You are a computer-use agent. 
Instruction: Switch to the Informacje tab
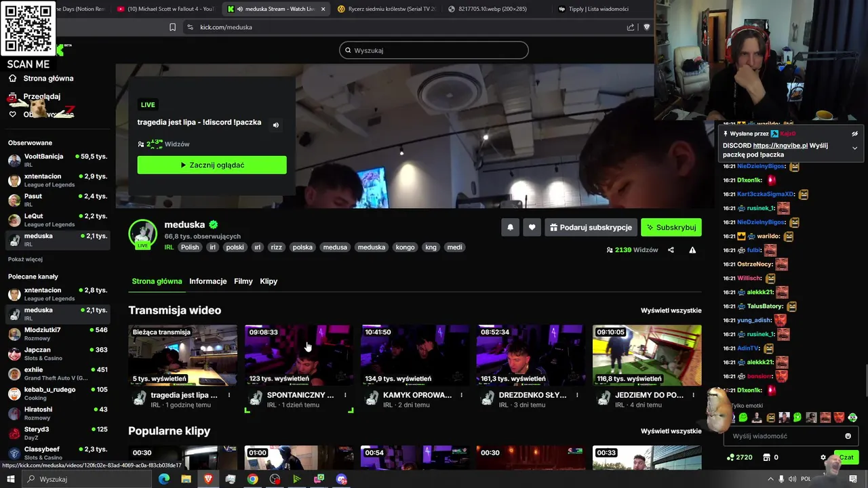click(x=208, y=281)
